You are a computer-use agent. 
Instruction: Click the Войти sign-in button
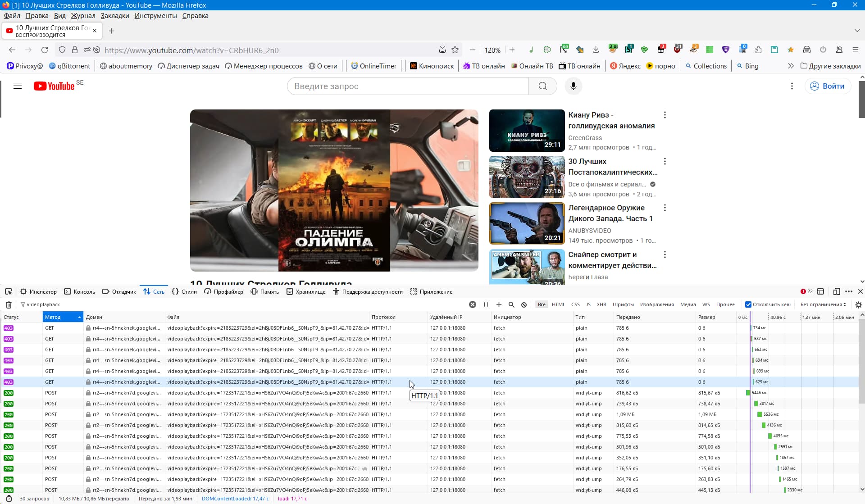828,86
